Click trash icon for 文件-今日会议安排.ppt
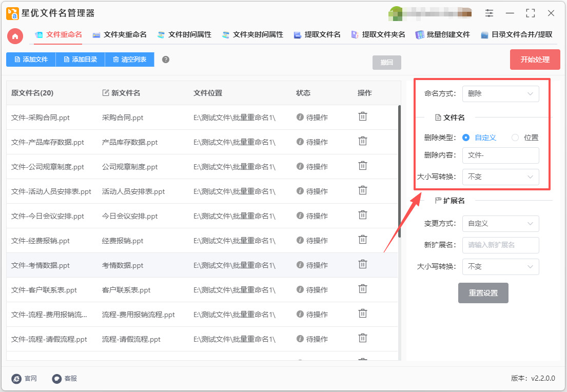Viewport: 567px width, 392px height. [363, 215]
